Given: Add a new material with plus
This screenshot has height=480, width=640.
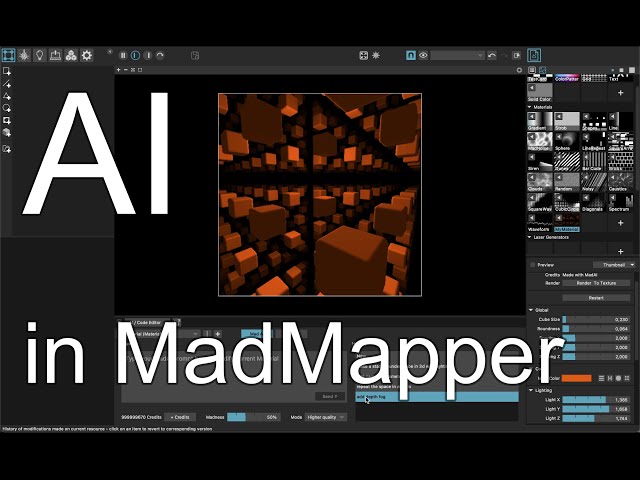Looking at the screenshot, I should tap(620, 223).
